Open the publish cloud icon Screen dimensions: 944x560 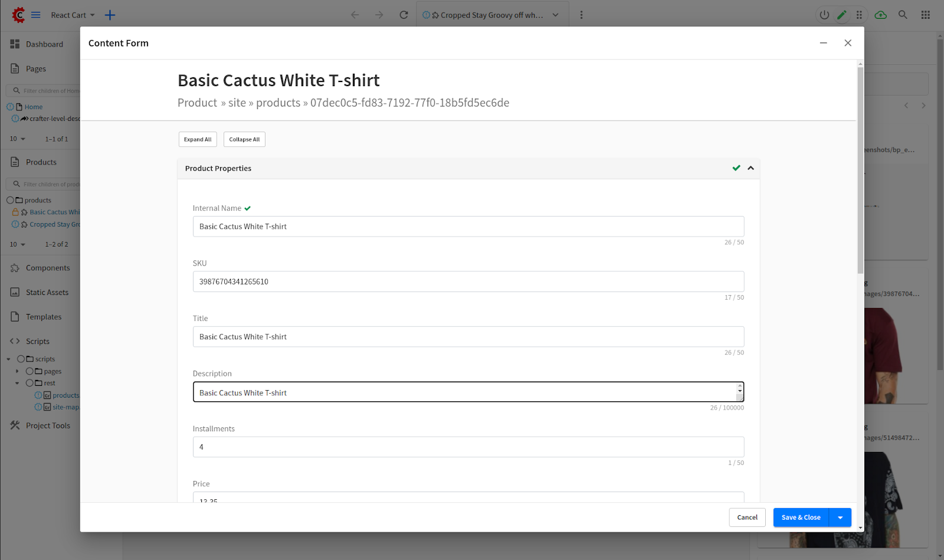pos(880,15)
